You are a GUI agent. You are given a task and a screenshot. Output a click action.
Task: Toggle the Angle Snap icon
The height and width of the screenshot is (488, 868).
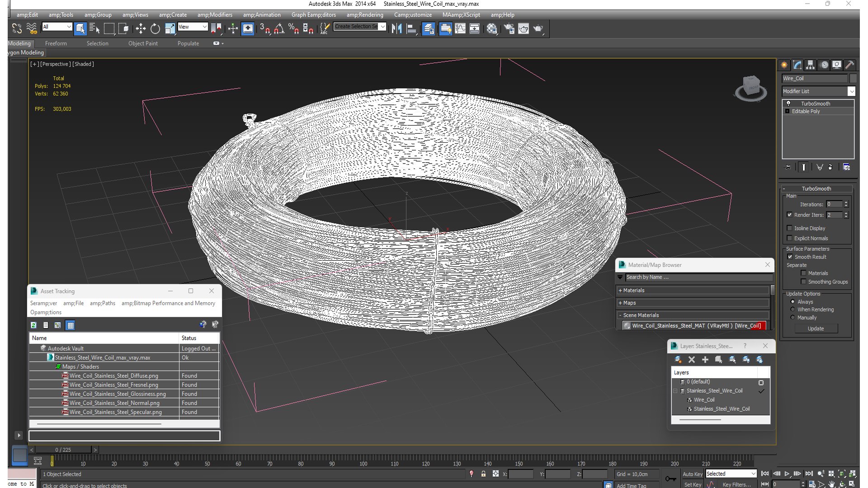click(x=279, y=28)
